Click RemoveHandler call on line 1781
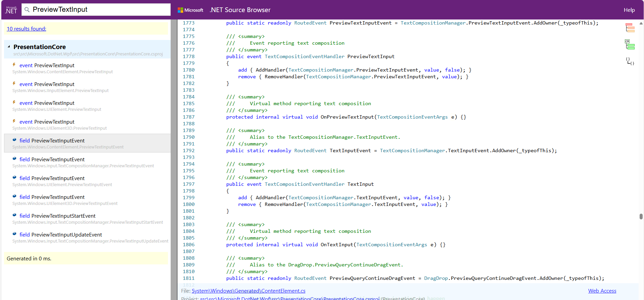Viewport: 644px width, 300px height. [284, 77]
